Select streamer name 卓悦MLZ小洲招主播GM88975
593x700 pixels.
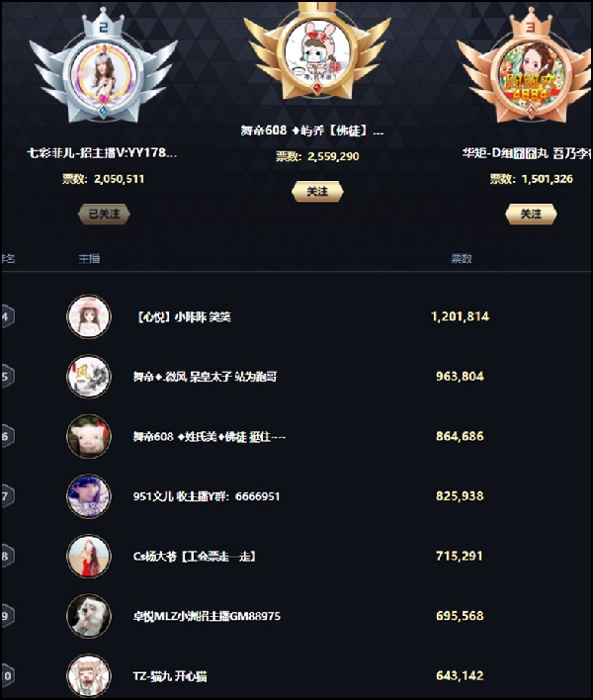tap(207, 616)
